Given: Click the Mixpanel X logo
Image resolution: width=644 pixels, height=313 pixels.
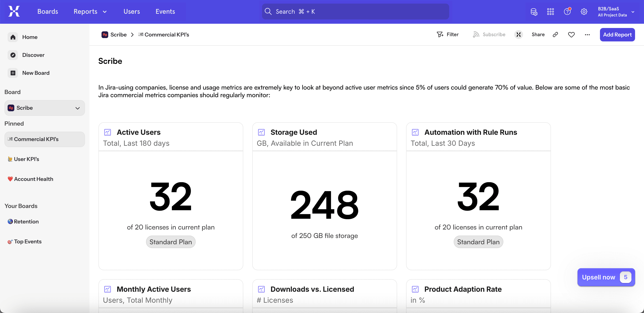Looking at the screenshot, I should point(14,11).
